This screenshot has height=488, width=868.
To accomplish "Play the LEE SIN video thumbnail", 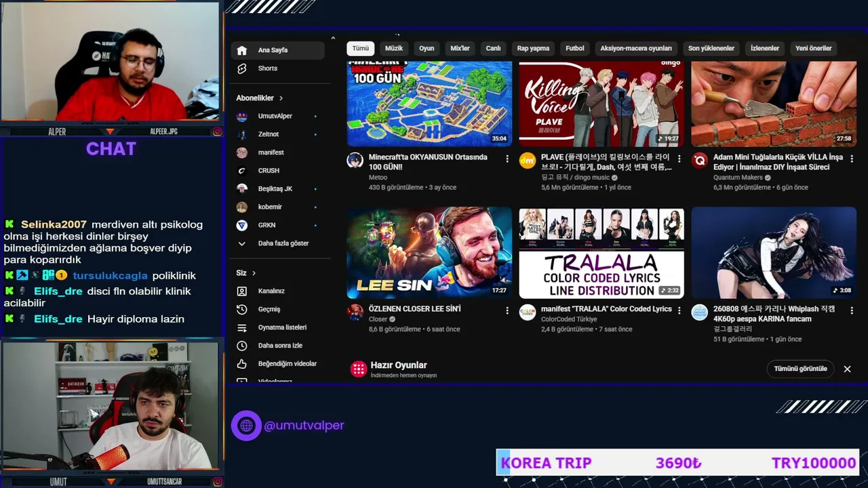I will [x=429, y=253].
